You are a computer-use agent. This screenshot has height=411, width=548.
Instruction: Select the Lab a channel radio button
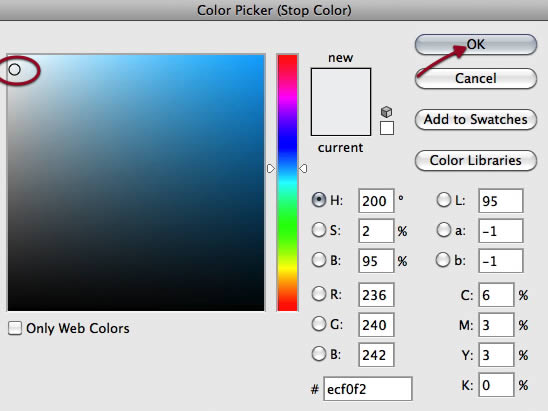point(444,230)
